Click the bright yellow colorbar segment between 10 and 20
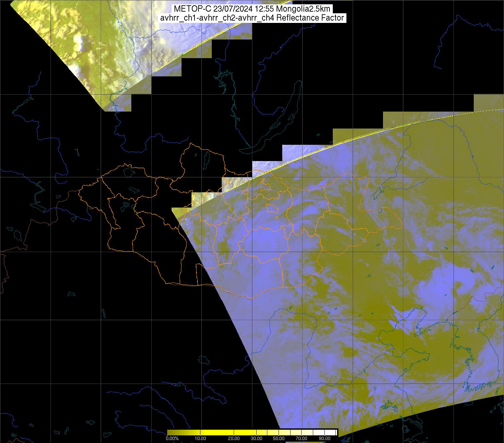Image resolution: width=504 pixels, height=443 pixels. (x=217, y=432)
